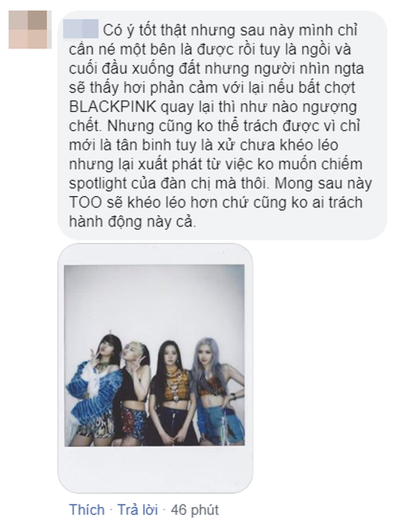Like the comment using Thích
The width and height of the screenshot is (397, 532).
[87, 510]
